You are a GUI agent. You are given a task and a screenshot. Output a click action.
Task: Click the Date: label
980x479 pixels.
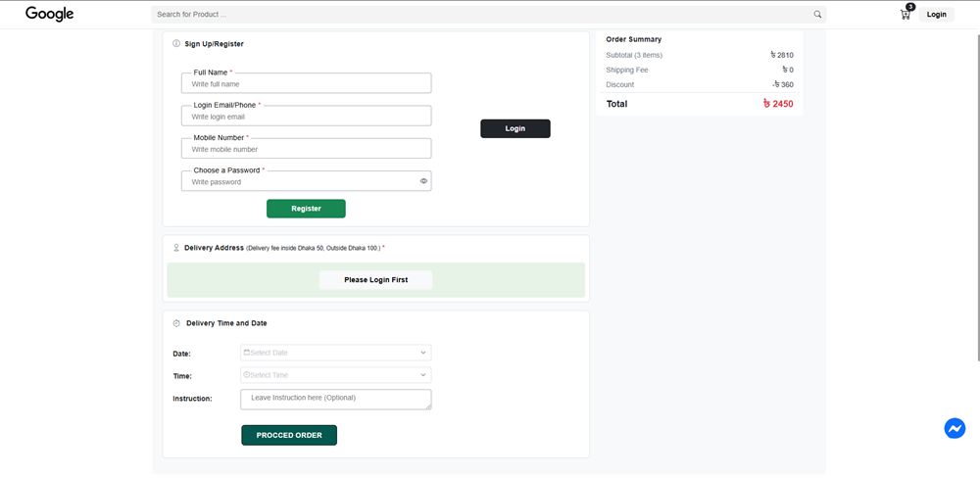click(x=182, y=354)
